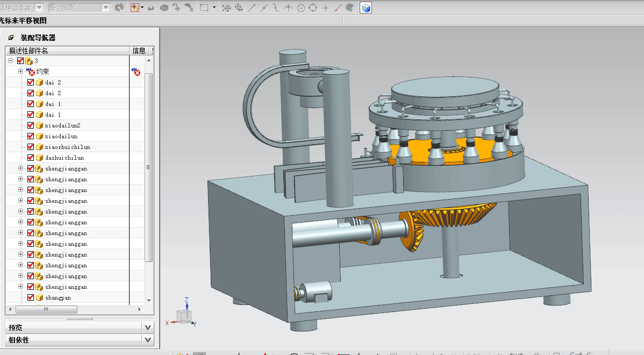
Task: Uncheck the xiaodailun2 component checkbox
Action: (31, 125)
